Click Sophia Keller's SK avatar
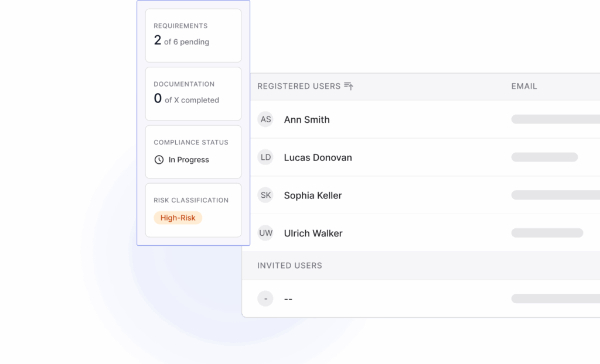Screen dimensions: 600x364 265,195
